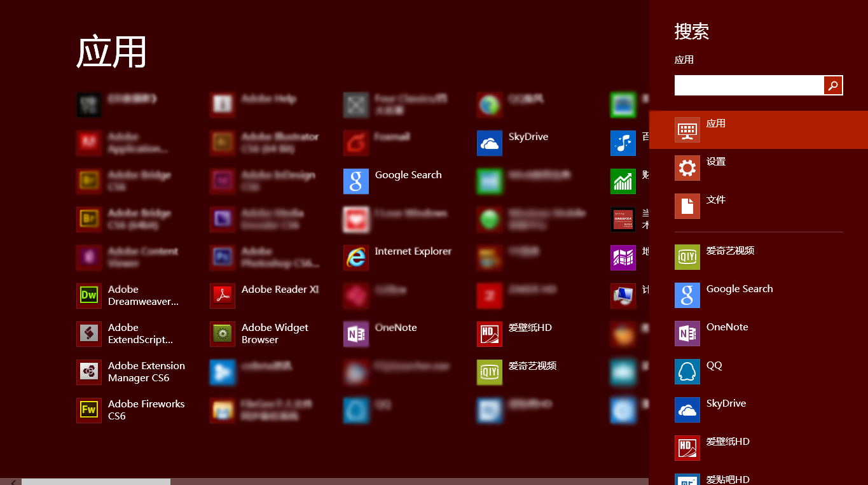Viewport: 868px width, 485px height.
Task: Open SkyDrive icon in apps grid
Action: point(490,143)
